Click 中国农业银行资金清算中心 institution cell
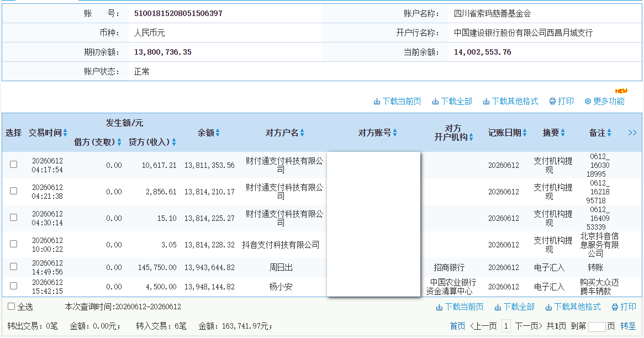The height and width of the screenshot is (338, 644). (451, 287)
